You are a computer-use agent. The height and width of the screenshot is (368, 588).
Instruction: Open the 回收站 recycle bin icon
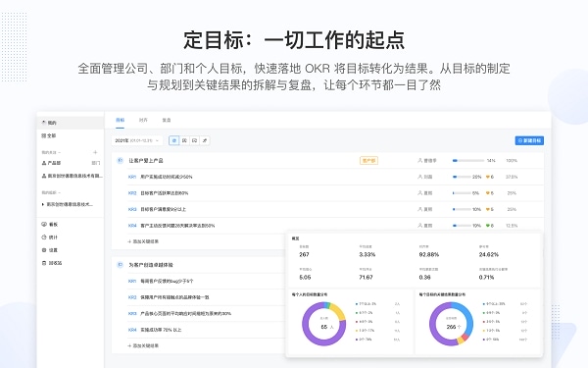click(44, 263)
